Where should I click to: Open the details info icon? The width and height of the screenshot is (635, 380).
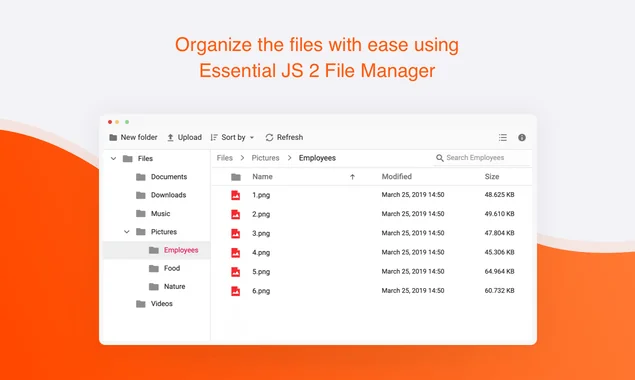pos(522,137)
